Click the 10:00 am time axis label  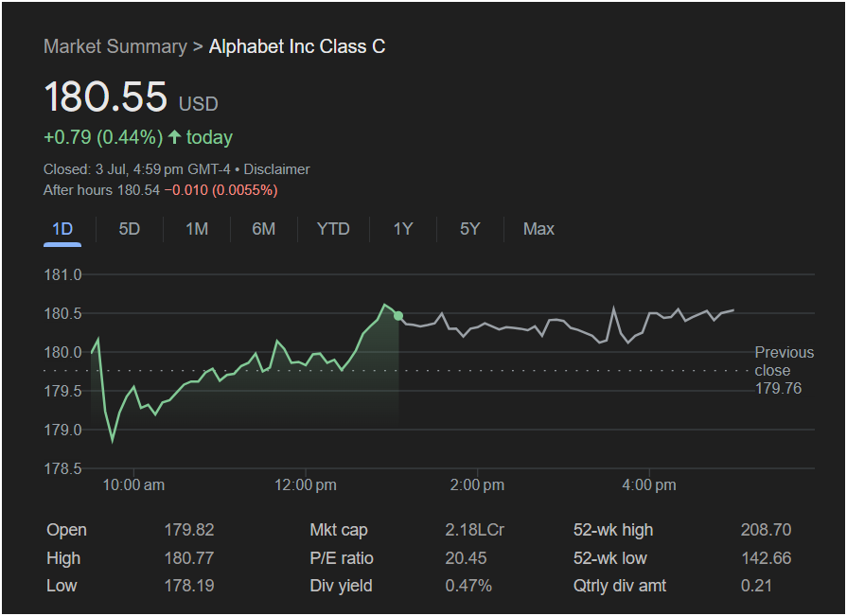coord(133,484)
